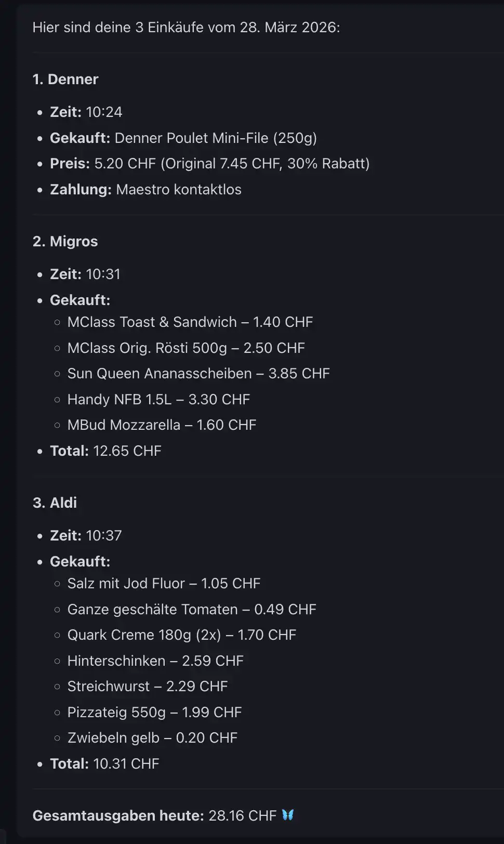Click the Quark Creme 180g entry
Image resolution: width=504 pixels, height=844 pixels.
182,635
